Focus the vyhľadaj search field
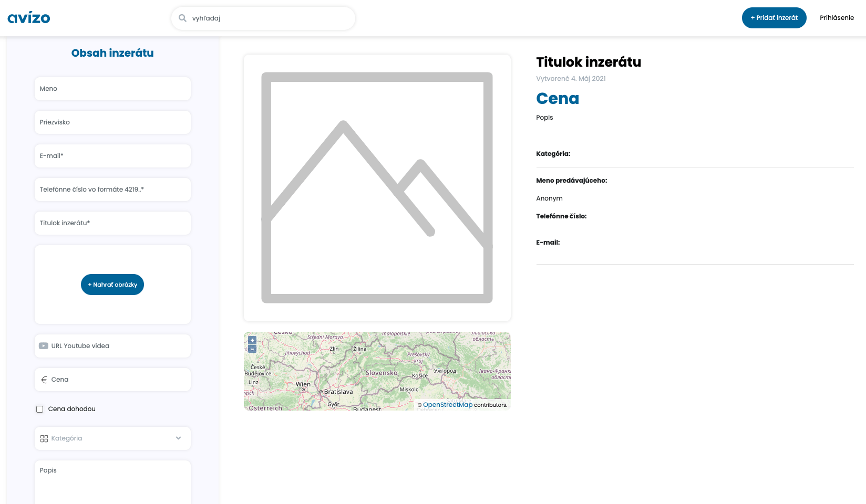Image resolution: width=866 pixels, height=504 pixels. click(268, 18)
